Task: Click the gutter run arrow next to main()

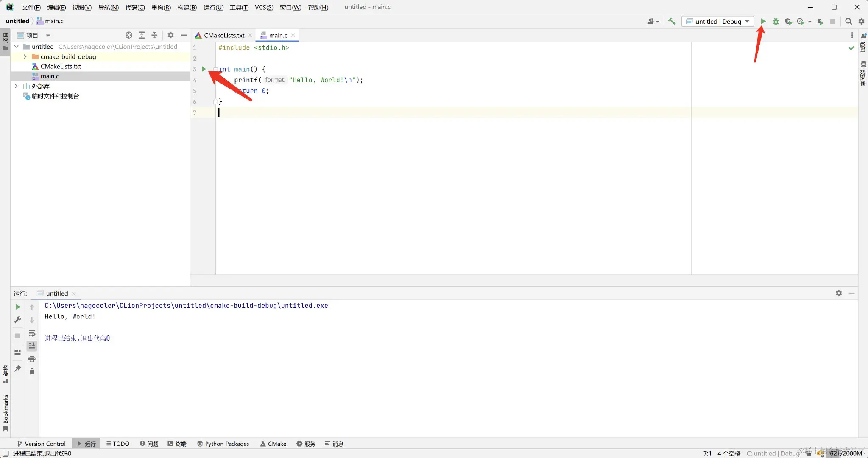Action: point(204,69)
